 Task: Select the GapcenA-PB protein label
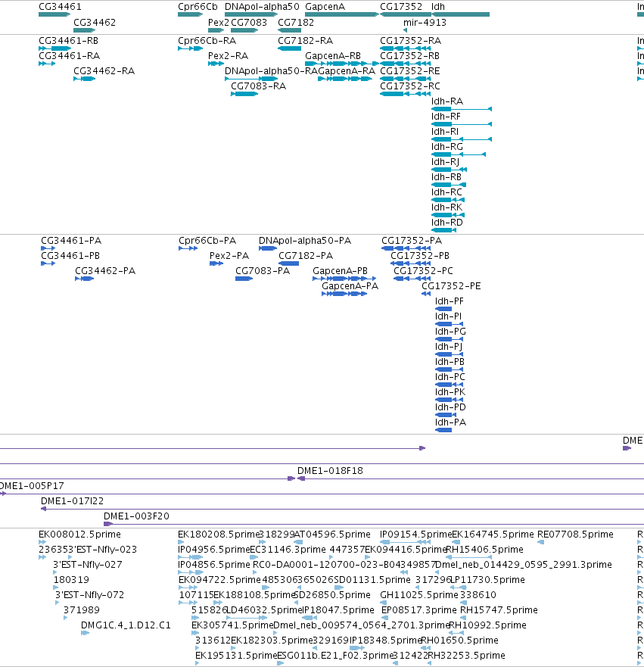[x=340, y=271]
